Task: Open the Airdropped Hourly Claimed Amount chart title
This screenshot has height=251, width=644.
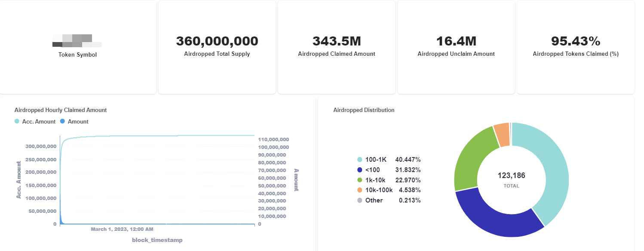Action: click(60, 110)
